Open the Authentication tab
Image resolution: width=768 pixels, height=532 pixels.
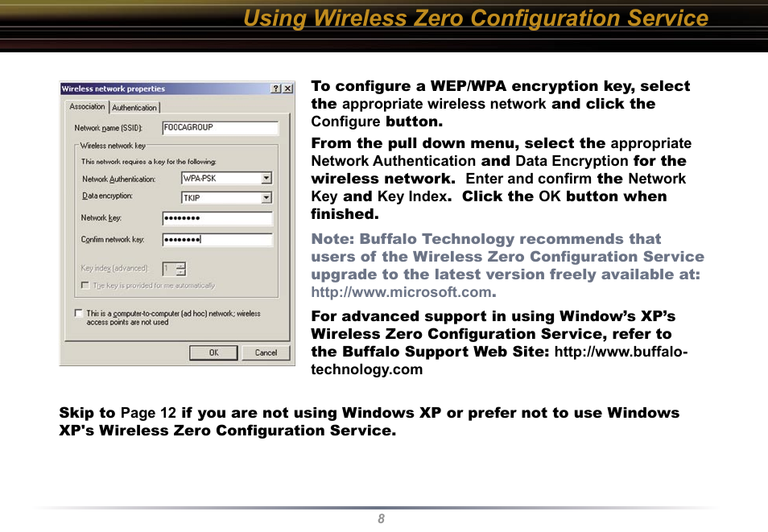pyautogui.click(x=134, y=108)
